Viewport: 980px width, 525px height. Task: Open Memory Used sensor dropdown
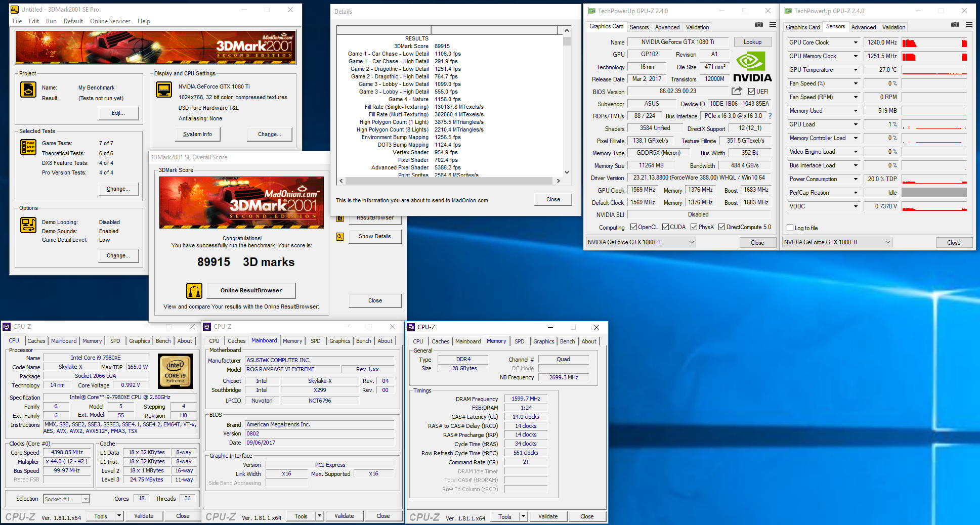[856, 111]
